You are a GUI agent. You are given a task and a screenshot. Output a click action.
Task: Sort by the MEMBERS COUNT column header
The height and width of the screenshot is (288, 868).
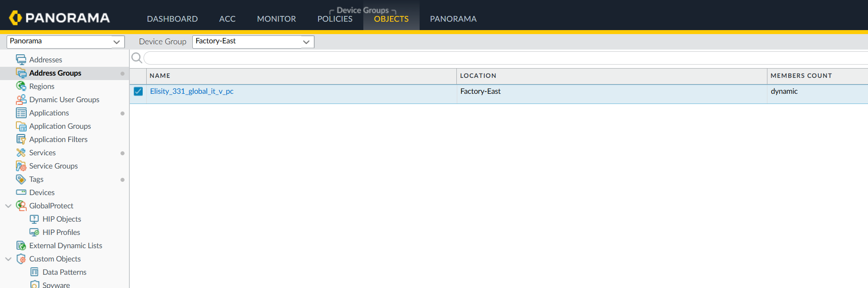click(801, 76)
